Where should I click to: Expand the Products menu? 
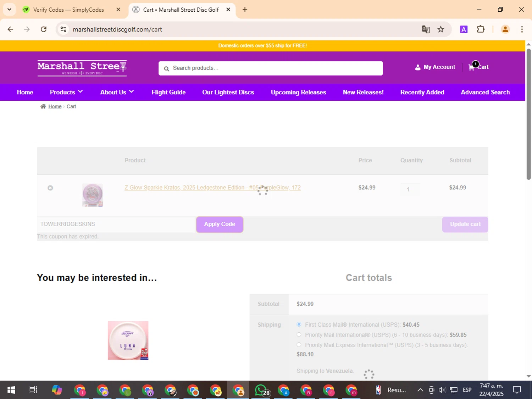click(x=66, y=92)
